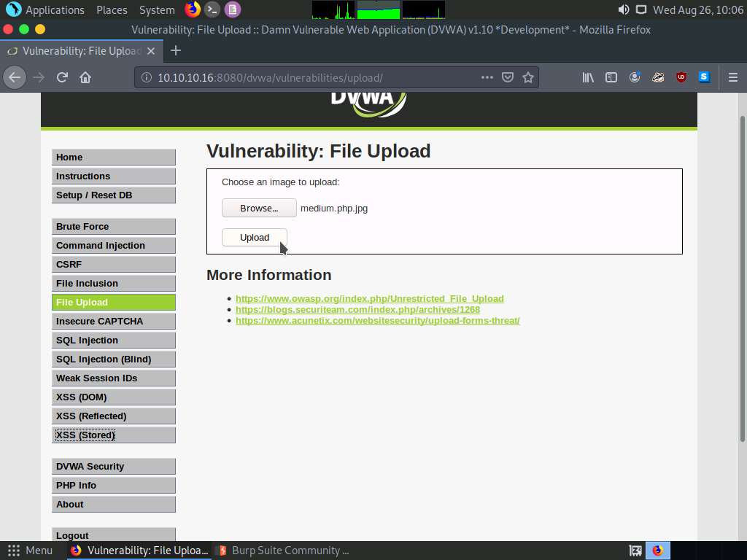Open the Firefox Library icon

click(x=588, y=77)
